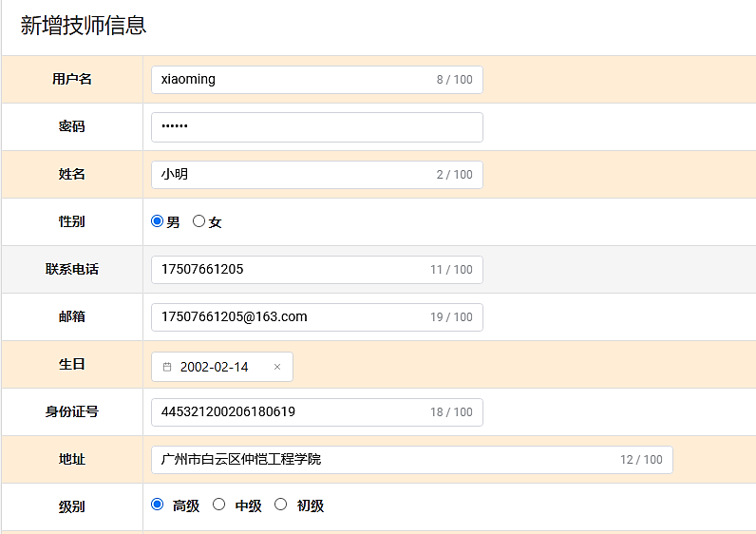Open the date picker showing 2002-02-14

(215, 367)
